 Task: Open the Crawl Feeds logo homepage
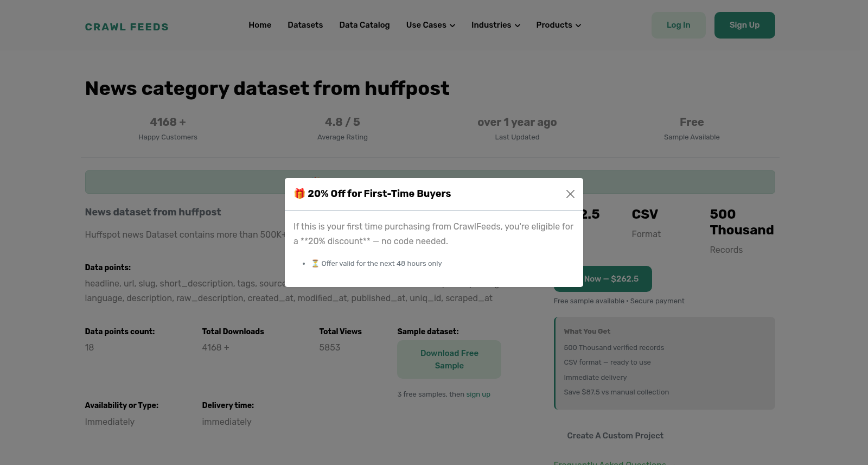127,27
